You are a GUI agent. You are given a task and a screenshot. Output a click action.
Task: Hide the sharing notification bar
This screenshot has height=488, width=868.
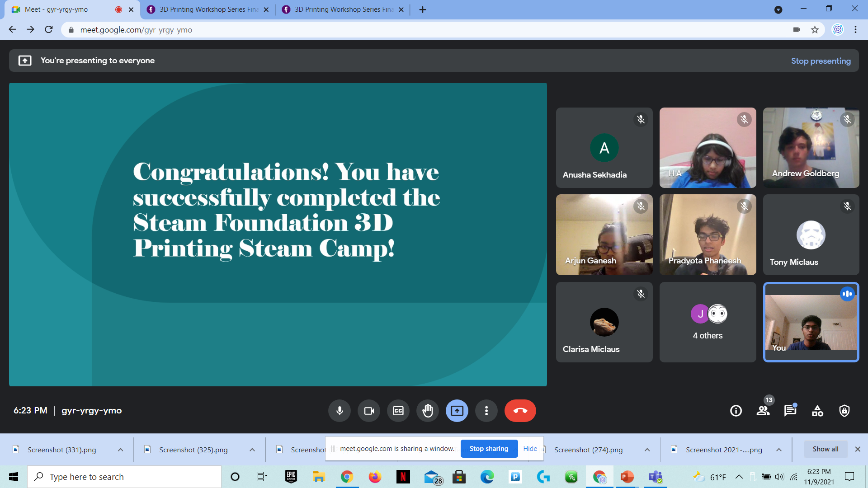pos(530,449)
